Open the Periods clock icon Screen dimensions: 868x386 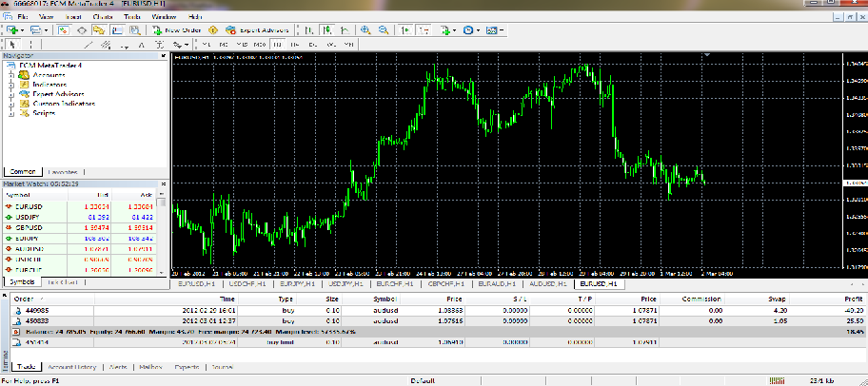coord(468,29)
